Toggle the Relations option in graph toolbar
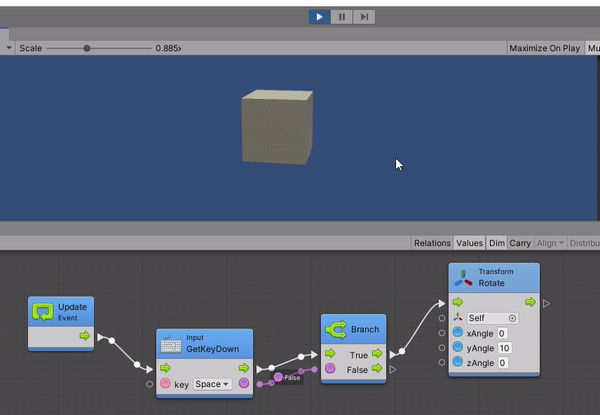The image size is (600, 415). (432, 243)
